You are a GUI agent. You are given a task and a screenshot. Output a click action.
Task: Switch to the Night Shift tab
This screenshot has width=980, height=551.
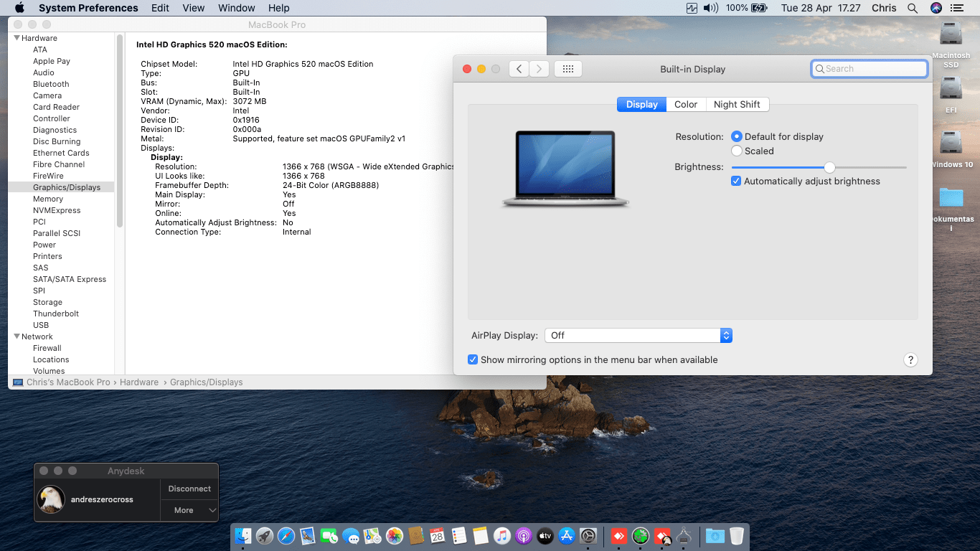(x=737, y=104)
